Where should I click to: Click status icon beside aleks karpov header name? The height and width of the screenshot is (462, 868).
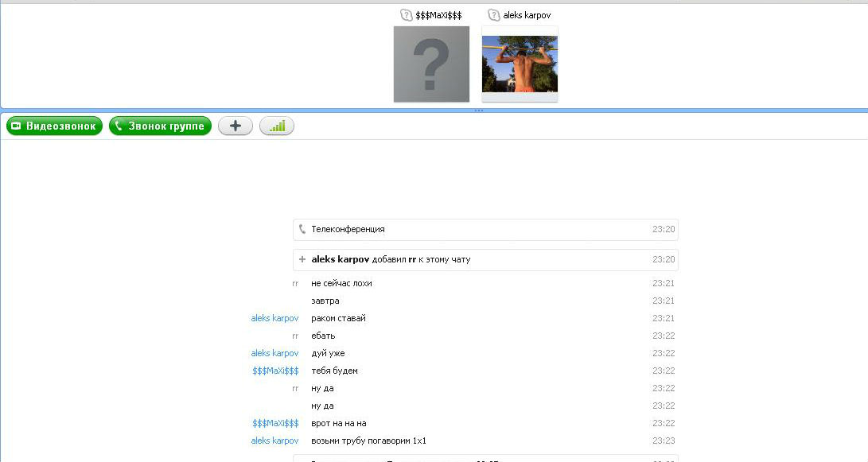point(494,15)
